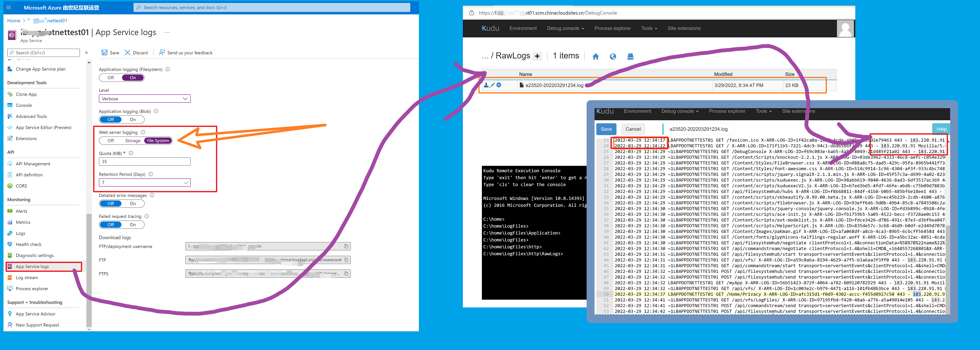The width and height of the screenshot is (980, 350).
Task: Set Web server logging to Storage
Action: click(132, 141)
